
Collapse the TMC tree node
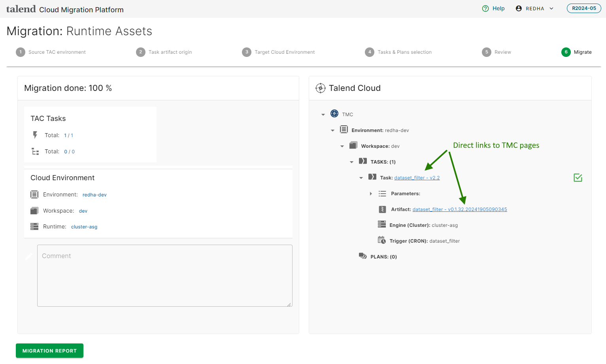point(323,115)
